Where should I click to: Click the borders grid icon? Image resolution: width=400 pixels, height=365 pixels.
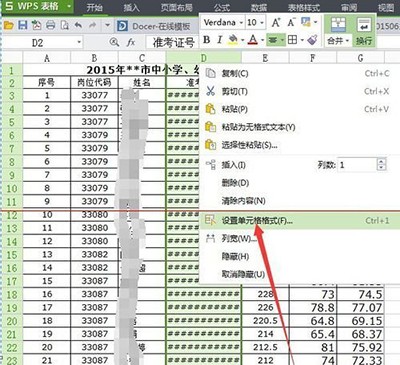(x=292, y=40)
